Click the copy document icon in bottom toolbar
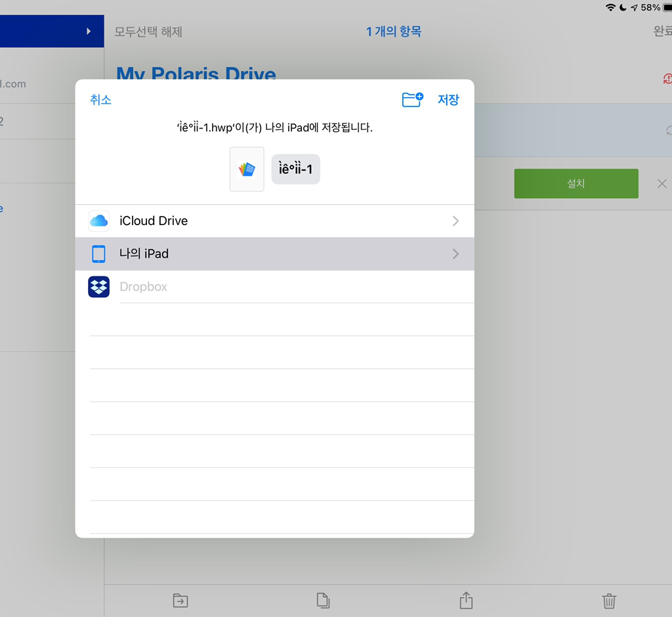The height and width of the screenshot is (617, 672). [323, 601]
